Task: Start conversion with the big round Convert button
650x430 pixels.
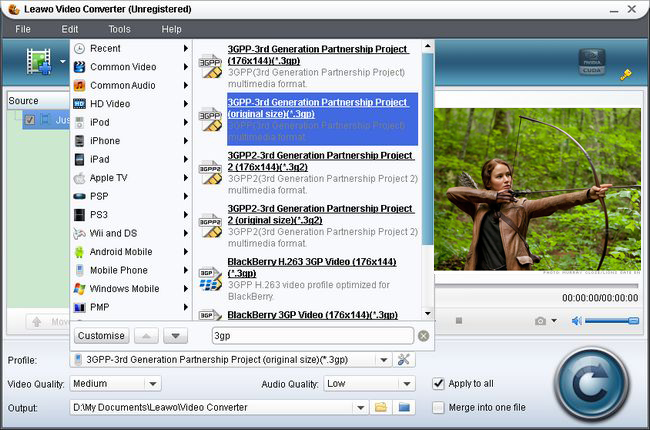Action: point(592,384)
